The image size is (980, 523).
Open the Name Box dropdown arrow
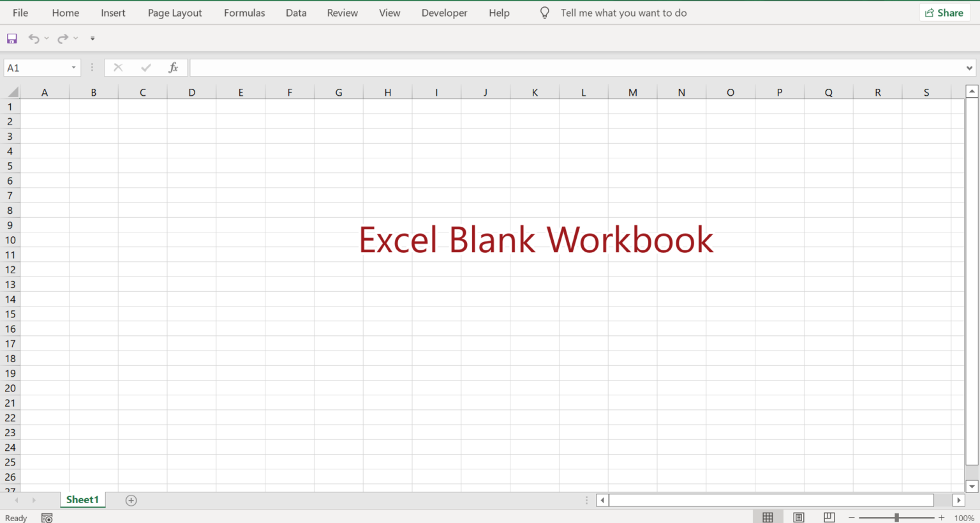pos(73,67)
